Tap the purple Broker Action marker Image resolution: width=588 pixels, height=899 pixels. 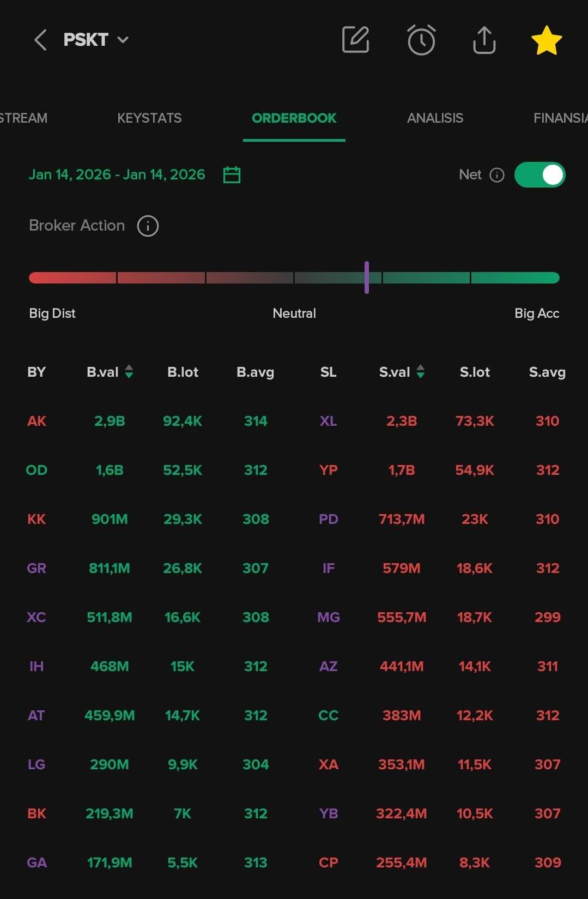367,277
